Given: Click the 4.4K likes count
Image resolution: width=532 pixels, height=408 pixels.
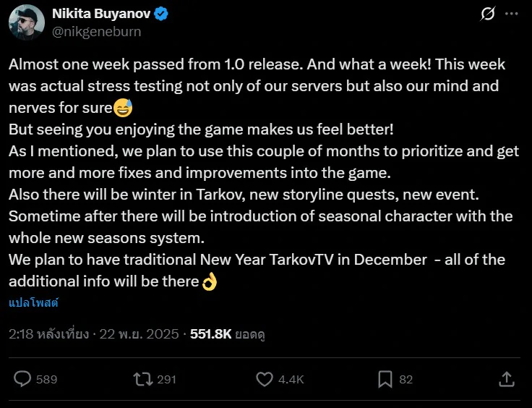Looking at the screenshot, I should [290, 379].
